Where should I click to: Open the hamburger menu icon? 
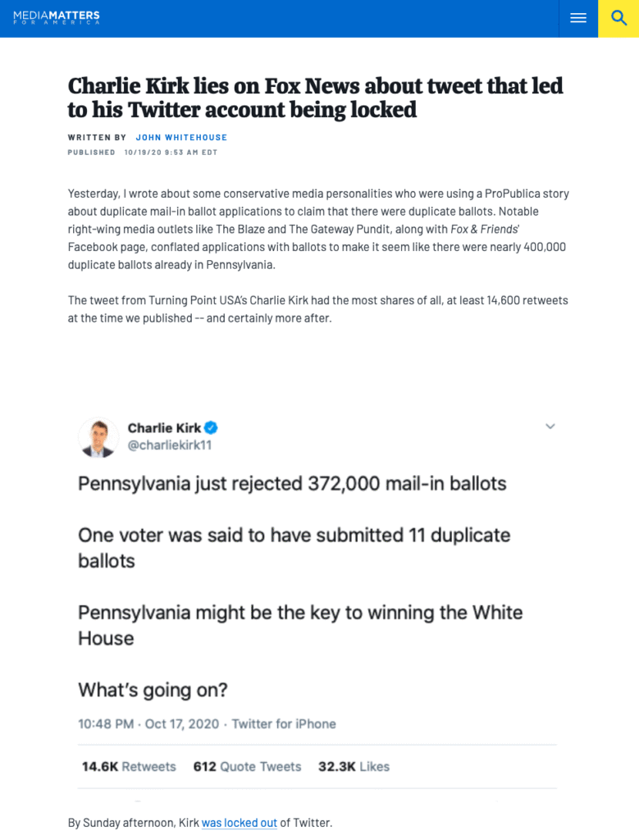point(578,18)
